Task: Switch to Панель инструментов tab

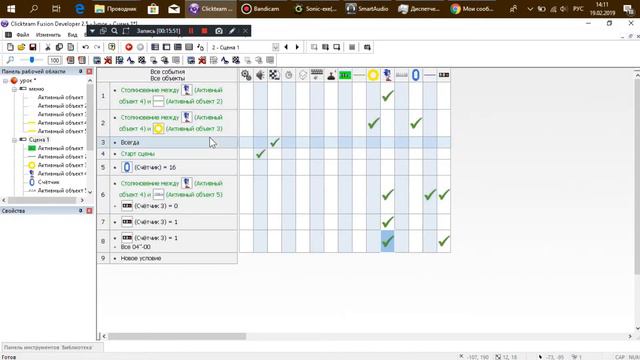Action: tap(31, 347)
